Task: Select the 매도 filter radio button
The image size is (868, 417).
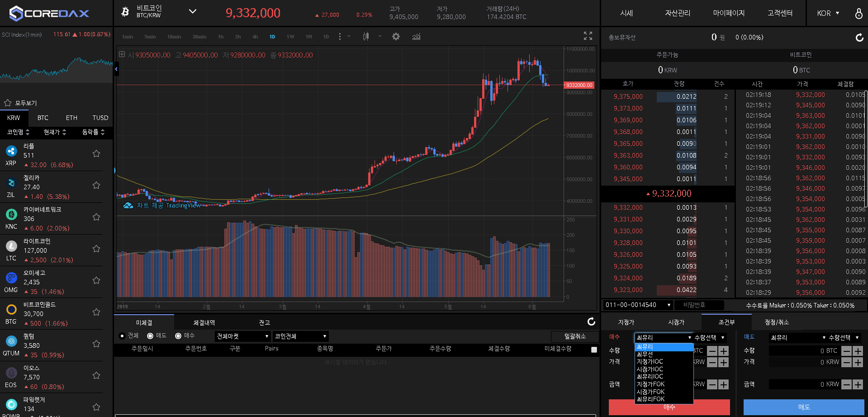Action: (x=150, y=336)
